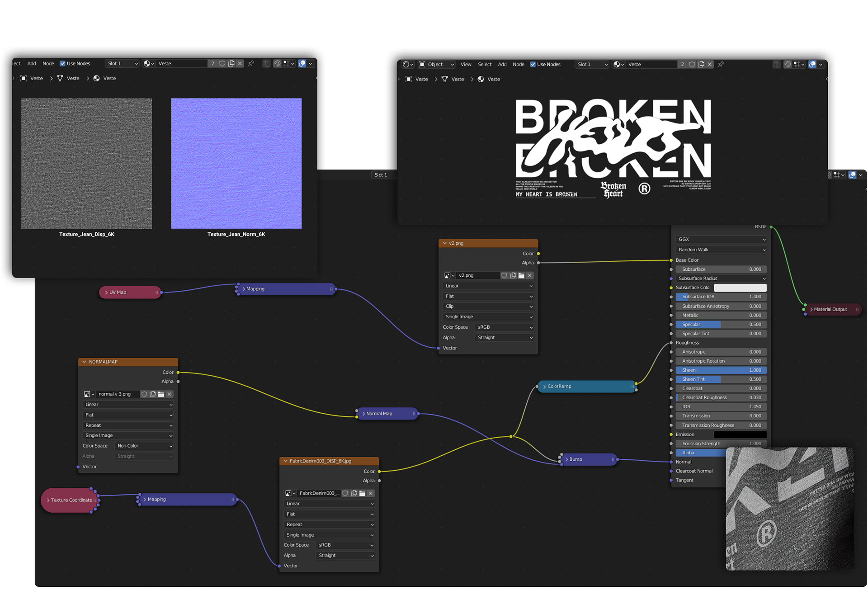This screenshot has width=868, height=590.
Task: Click snap icon in Broken logo window header
Action: click(x=788, y=64)
